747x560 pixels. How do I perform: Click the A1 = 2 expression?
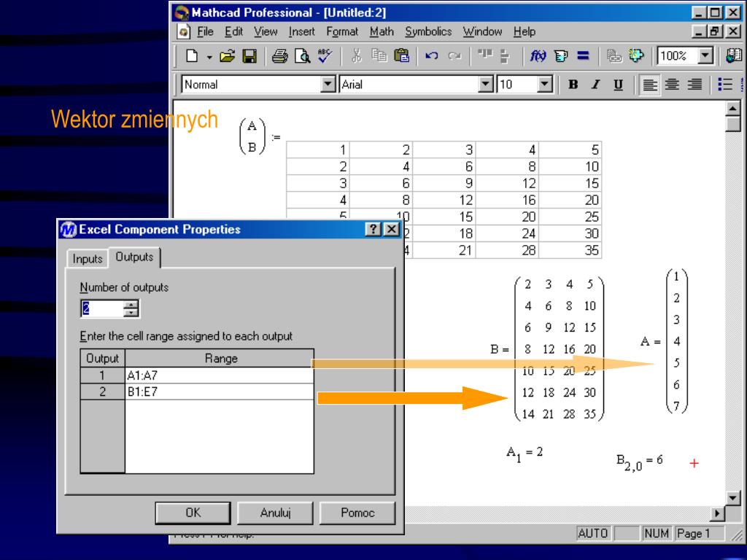click(x=524, y=454)
